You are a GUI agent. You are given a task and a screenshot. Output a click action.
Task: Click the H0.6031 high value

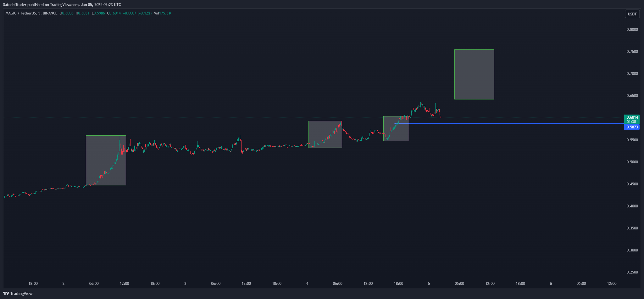[82, 13]
